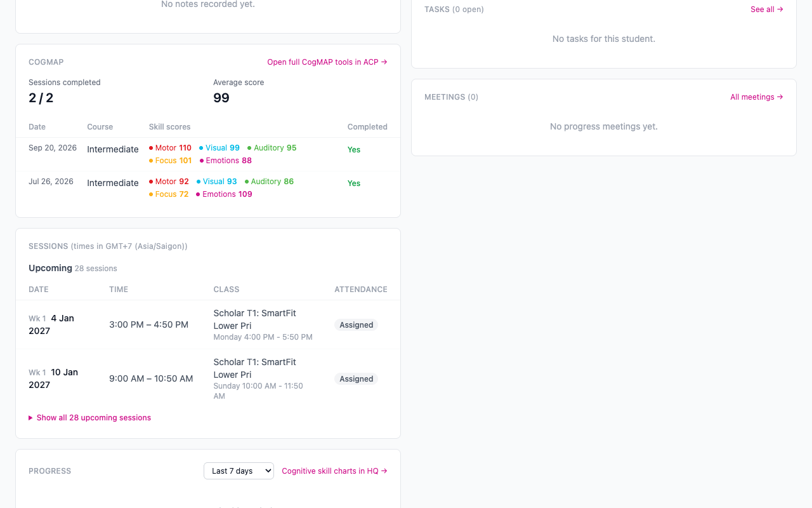Click Auditory 95 skill score
This screenshot has height=508, width=812.
point(272,148)
